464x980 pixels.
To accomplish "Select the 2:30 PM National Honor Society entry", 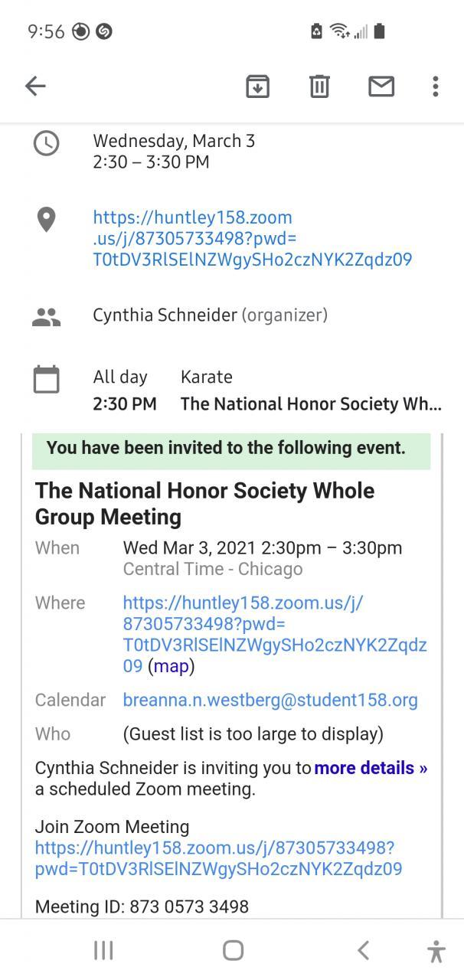I will (310, 404).
